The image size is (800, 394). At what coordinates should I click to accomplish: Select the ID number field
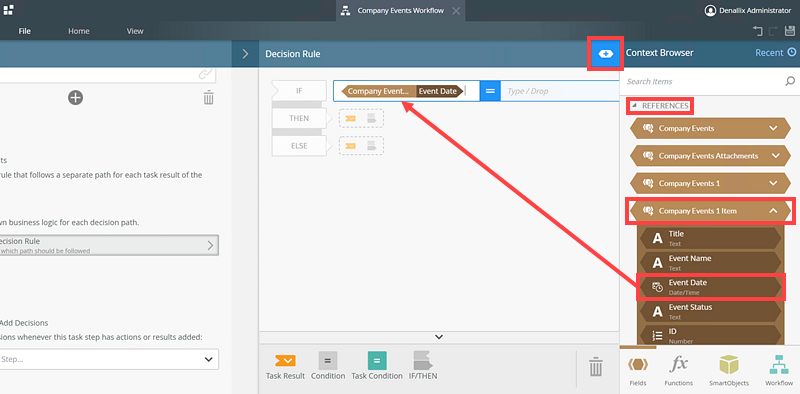click(710, 335)
